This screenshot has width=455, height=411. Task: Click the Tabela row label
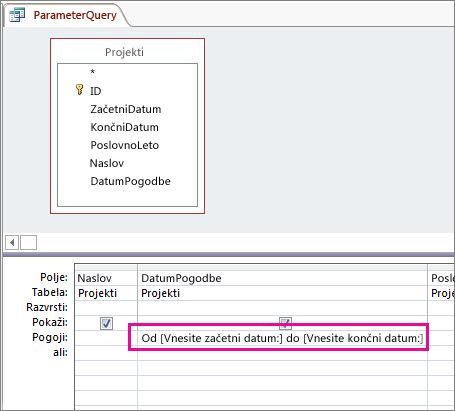click(50, 292)
